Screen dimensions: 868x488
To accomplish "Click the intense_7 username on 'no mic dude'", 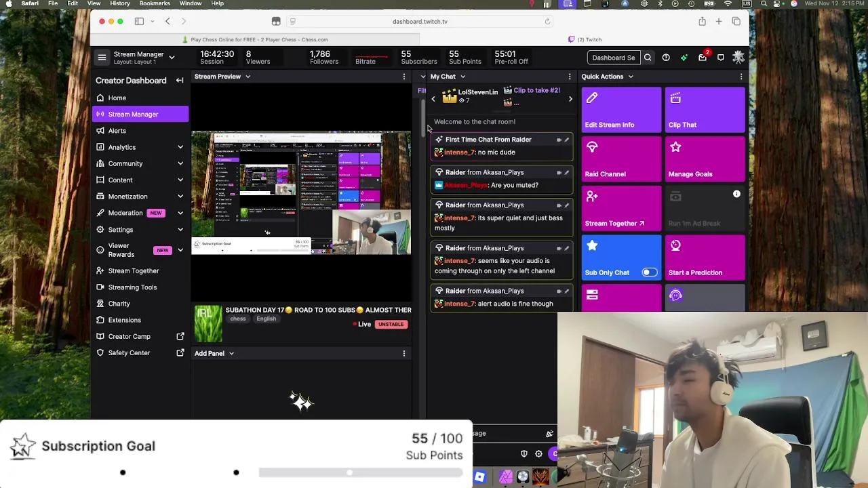I will 459,152.
